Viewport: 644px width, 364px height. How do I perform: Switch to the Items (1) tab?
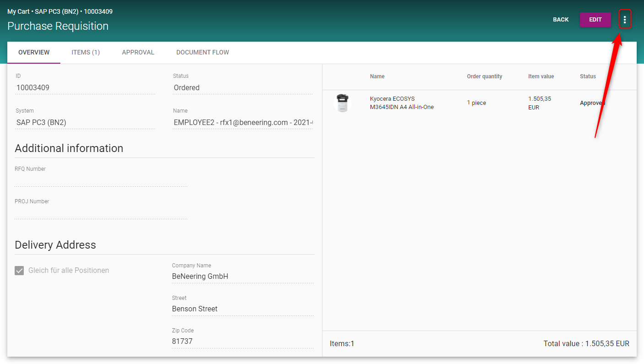(86, 52)
